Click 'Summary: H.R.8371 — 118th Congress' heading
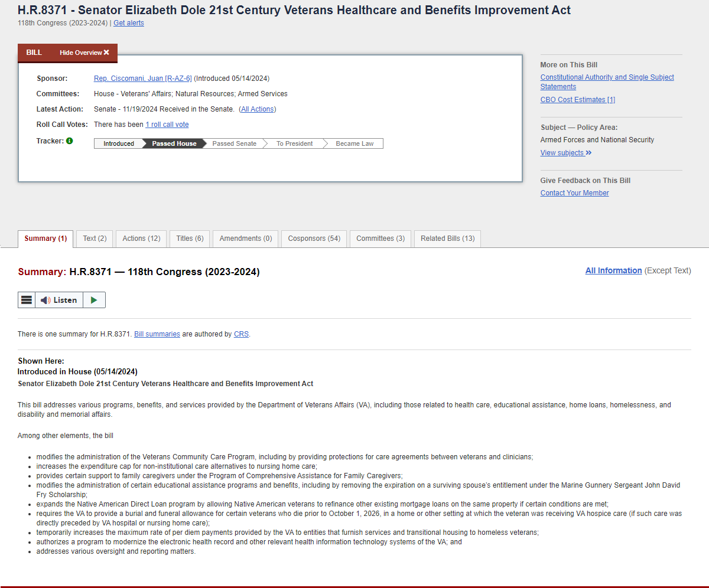This screenshot has height=588, width=709. point(139,272)
